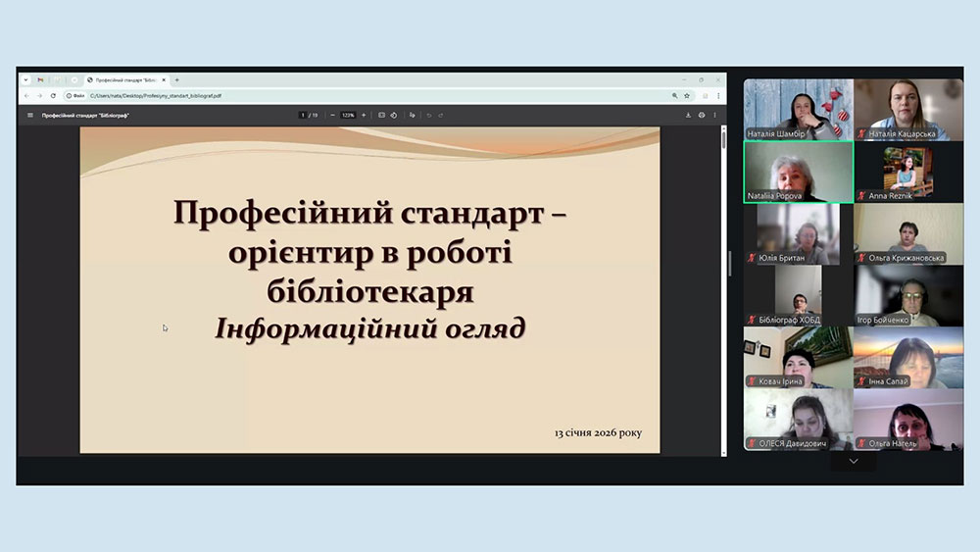
Task: Zoom out the PDF document
Action: click(332, 115)
